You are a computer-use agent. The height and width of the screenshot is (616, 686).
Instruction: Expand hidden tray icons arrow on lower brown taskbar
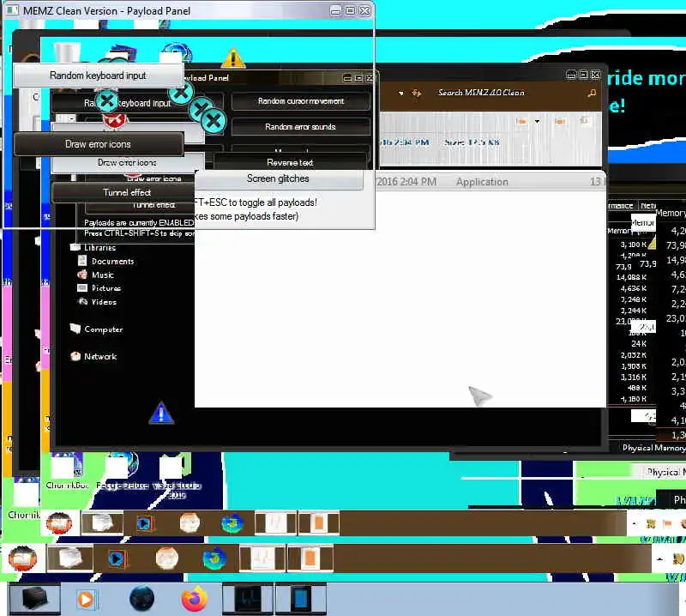659,559
